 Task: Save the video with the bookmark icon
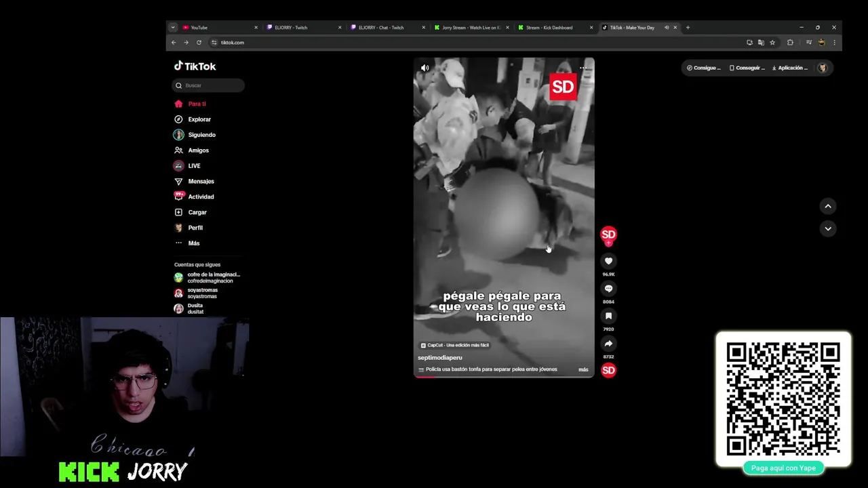(x=608, y=316)
